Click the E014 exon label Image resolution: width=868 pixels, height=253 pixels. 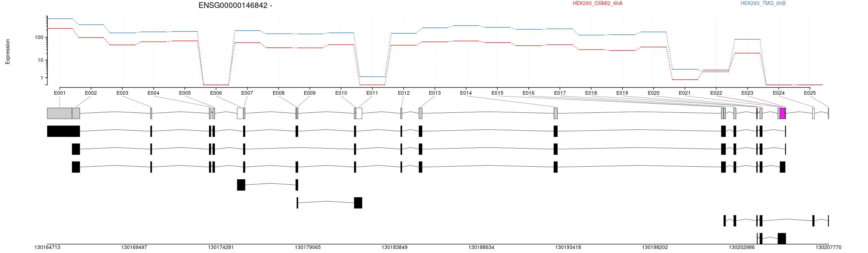[x=466, y=93]
